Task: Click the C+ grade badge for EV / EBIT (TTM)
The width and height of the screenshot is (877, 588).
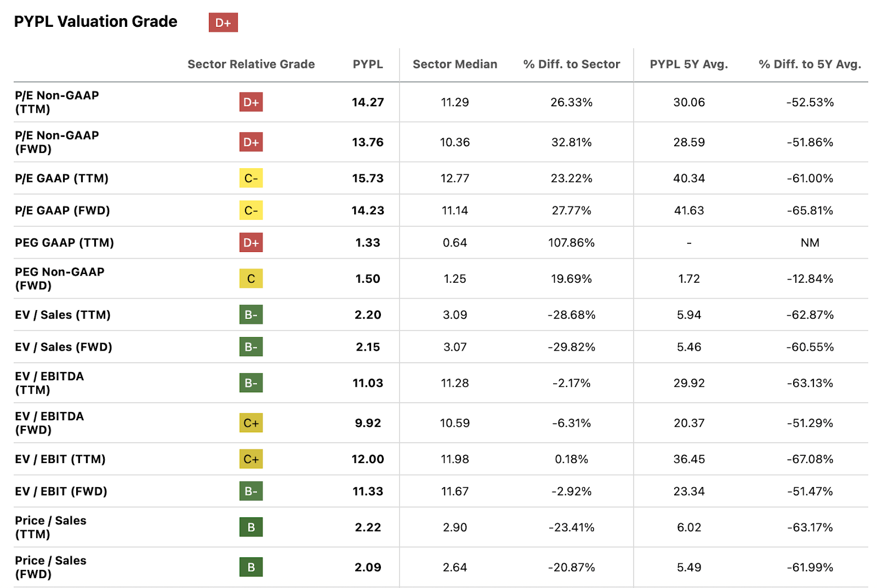Action: coord(251,459)
